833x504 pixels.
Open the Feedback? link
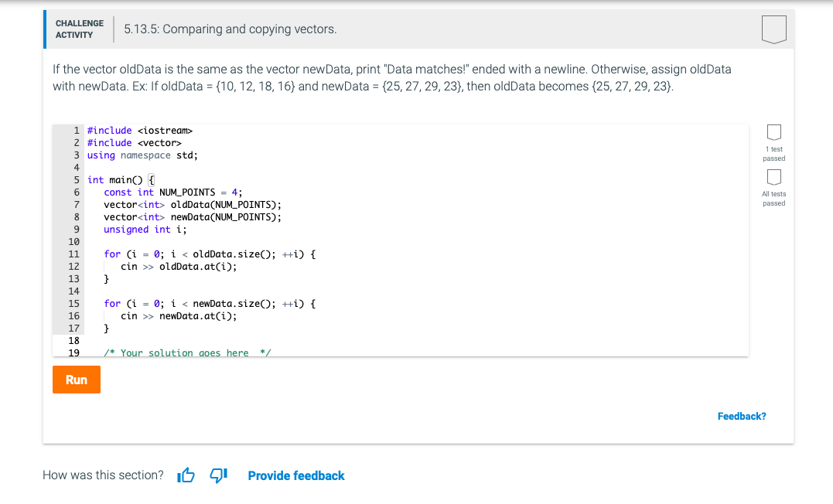coord(741,416)
